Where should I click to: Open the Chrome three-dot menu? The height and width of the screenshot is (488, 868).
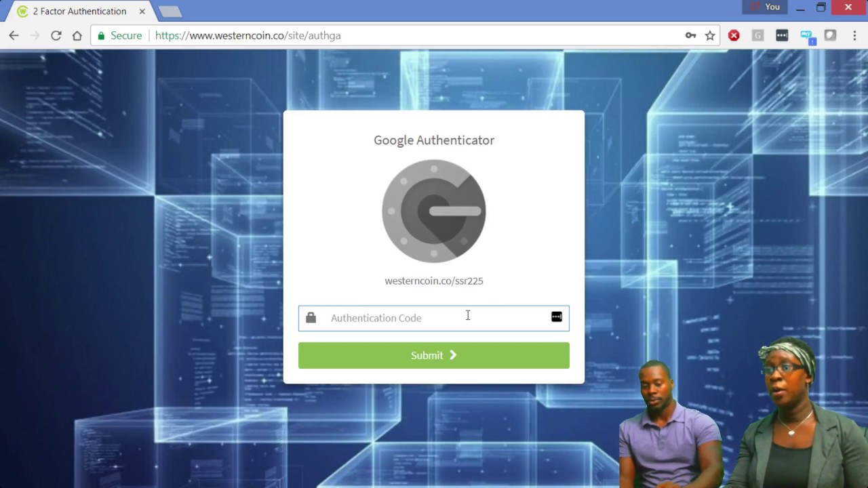click(x=854, y=35)
